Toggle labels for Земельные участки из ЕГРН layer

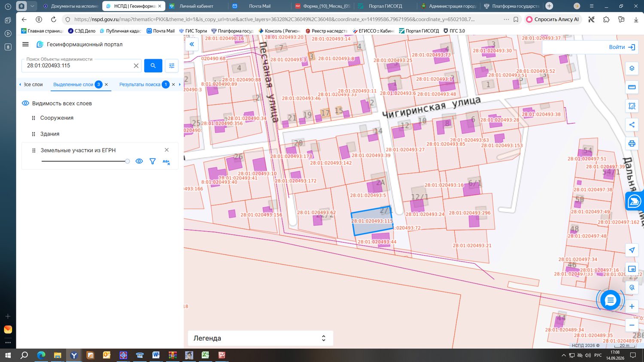tap(166, 162)
